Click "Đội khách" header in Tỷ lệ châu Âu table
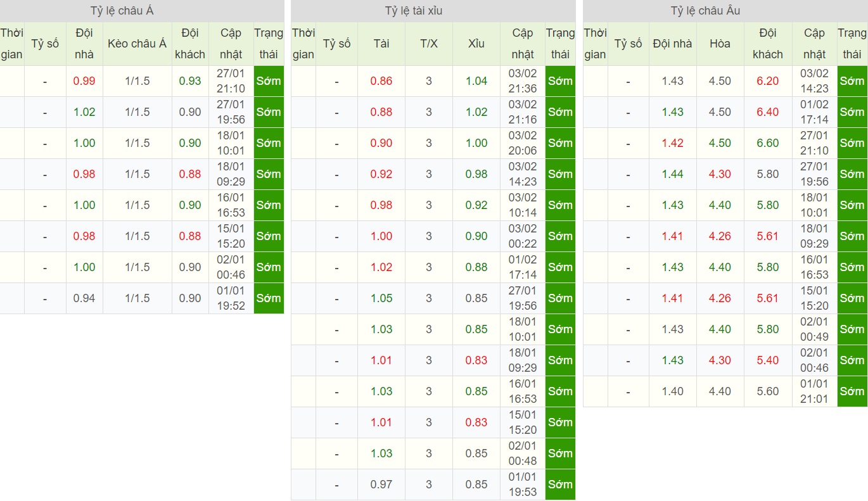Screen dimensions: 868x501 coord(768,44)
